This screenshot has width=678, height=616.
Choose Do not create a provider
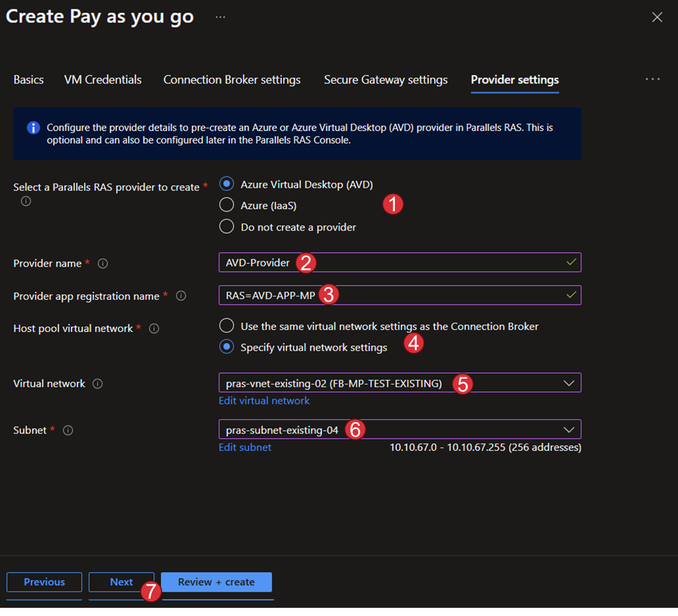(x=227, y=226)
